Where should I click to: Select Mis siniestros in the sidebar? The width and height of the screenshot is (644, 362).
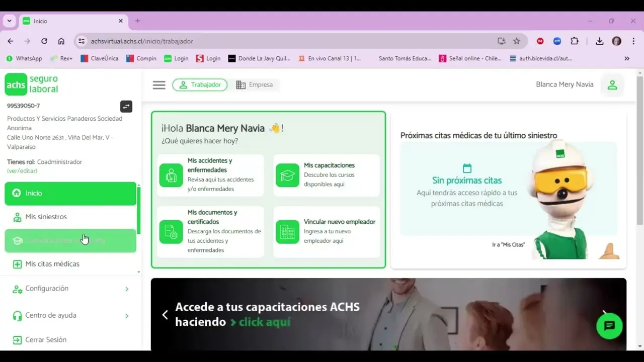click(x=46, y=217)
